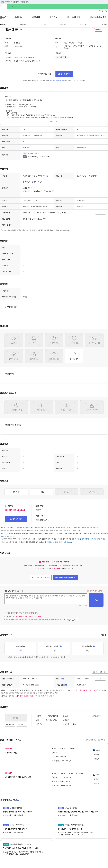Expand 더보기 under 직무내용

tap(54, 122)
